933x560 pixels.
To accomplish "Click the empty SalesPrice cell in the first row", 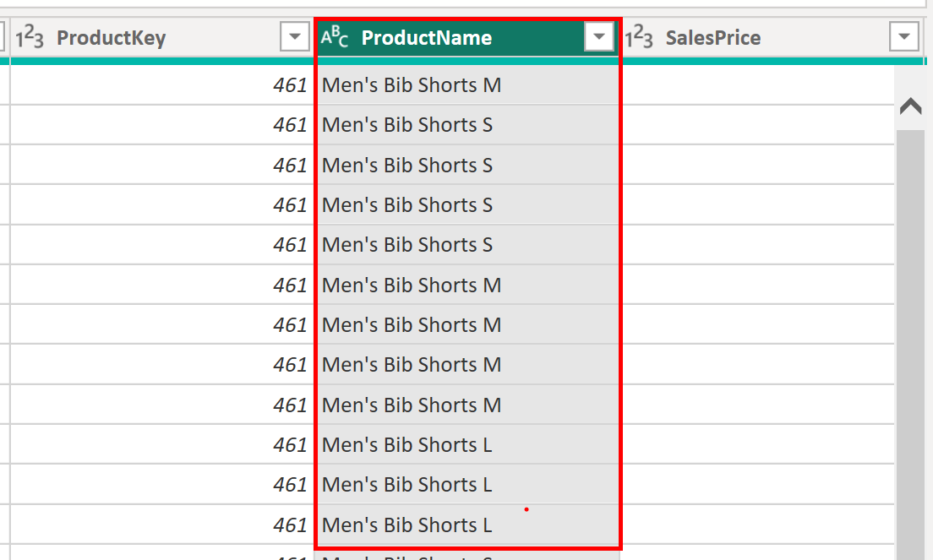I will (756, 85).
